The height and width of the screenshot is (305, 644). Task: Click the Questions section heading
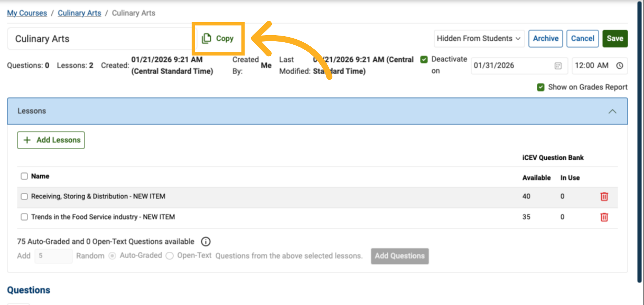pos(29,290)
